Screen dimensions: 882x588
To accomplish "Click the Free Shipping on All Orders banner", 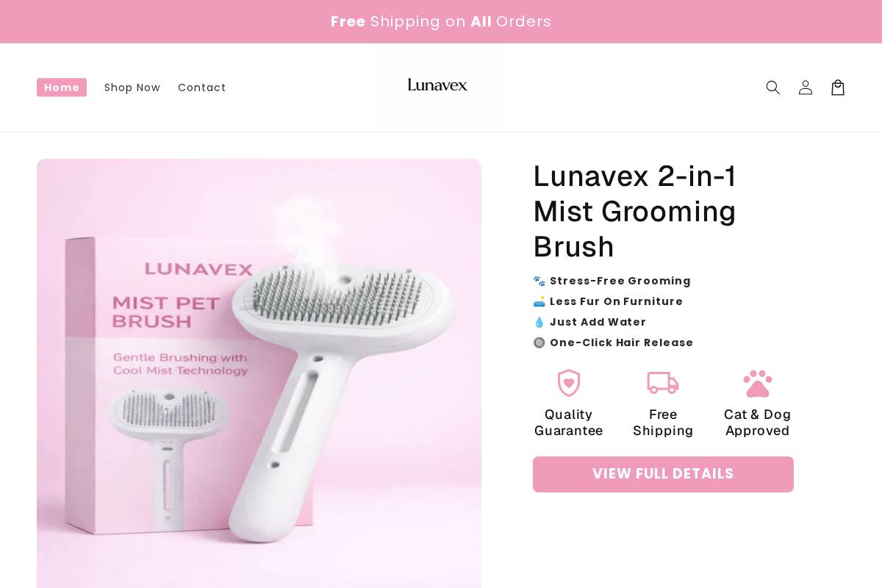I will (441, 21).
